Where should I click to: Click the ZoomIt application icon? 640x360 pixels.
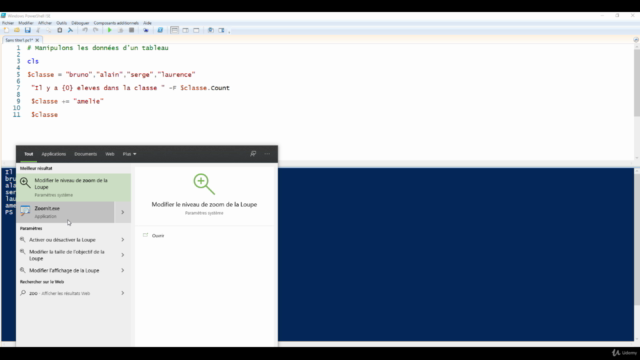tap(25, 211)
